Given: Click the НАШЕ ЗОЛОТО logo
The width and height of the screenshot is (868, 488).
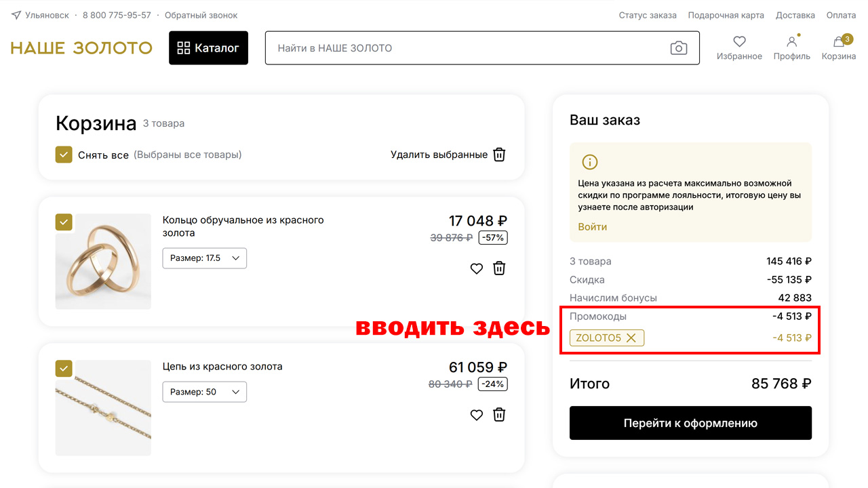Looking at the screenshot, I should coord(81,48).
